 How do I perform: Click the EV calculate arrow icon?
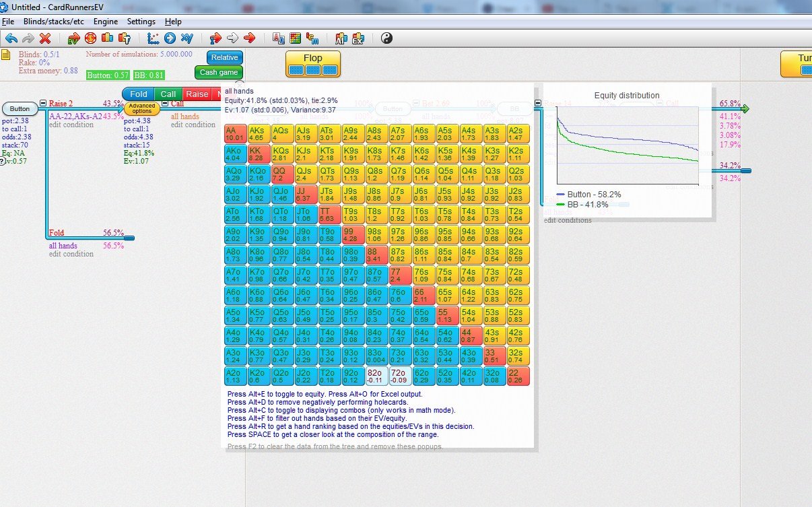(x=73, y=38)
